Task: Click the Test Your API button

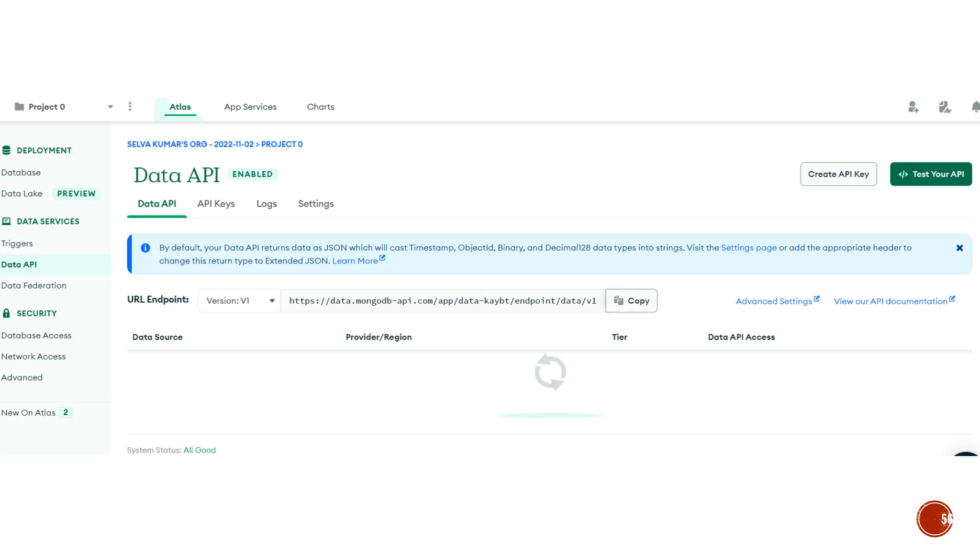Action: tap(931, 174)
